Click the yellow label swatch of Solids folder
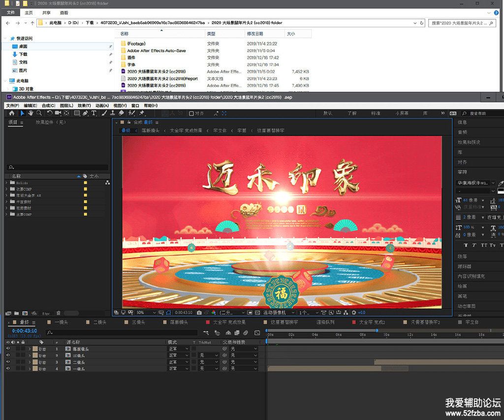504x420 pixels. coord(86,183)
